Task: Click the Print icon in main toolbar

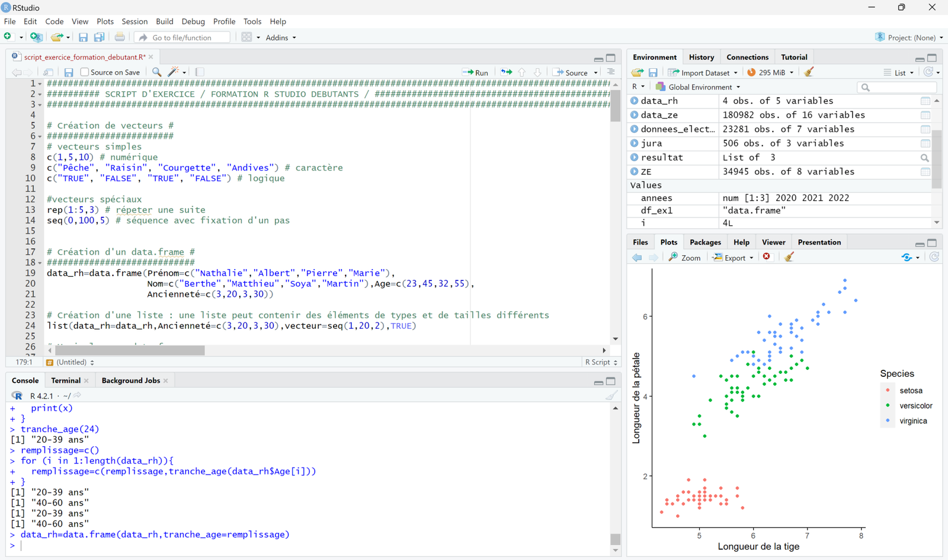Action: point(120,37)
